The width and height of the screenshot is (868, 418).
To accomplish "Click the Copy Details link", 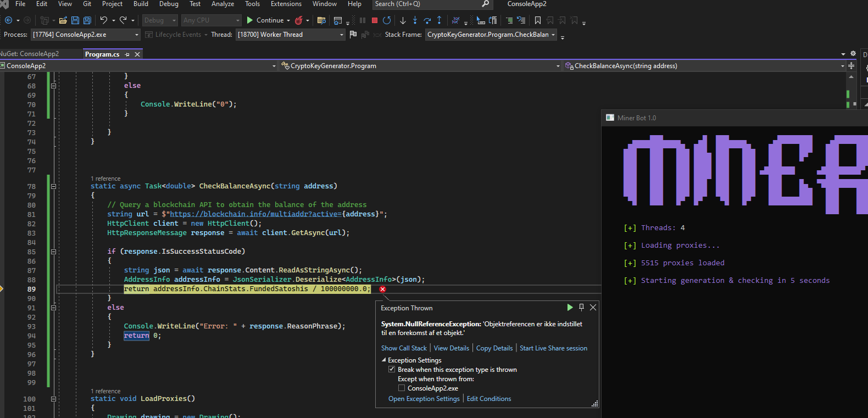I will [494, 348].
